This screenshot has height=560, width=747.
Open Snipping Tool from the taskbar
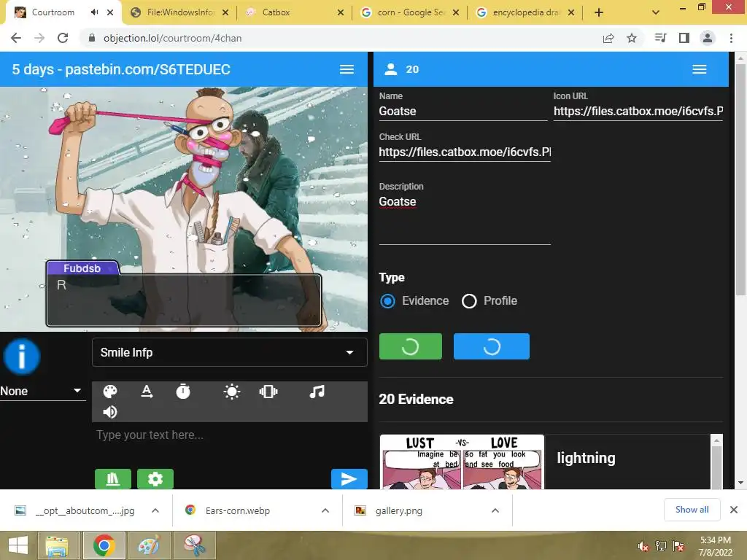coord(195,545)
